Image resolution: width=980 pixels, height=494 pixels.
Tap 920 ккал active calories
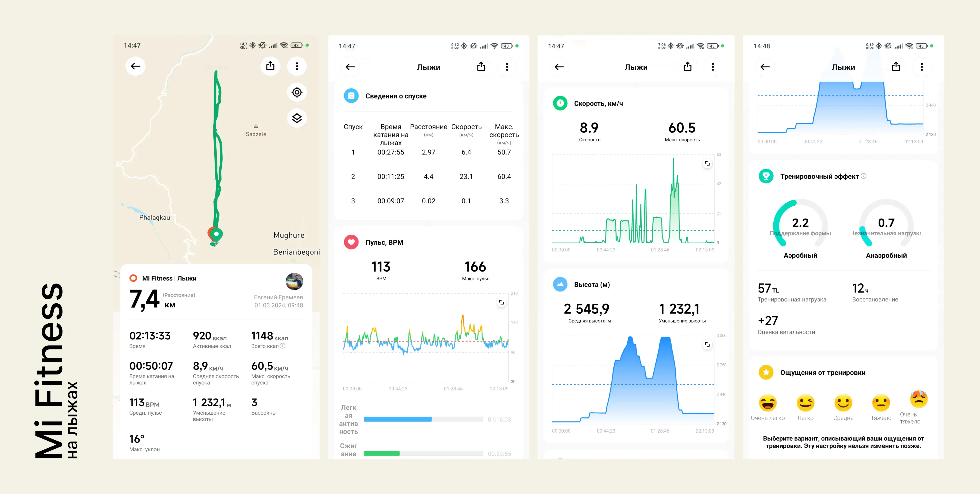pos(210,336)
